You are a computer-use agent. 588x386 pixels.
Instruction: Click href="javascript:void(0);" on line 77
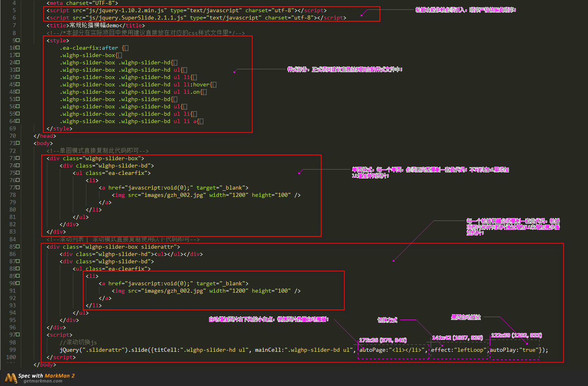tap(151, 187)
